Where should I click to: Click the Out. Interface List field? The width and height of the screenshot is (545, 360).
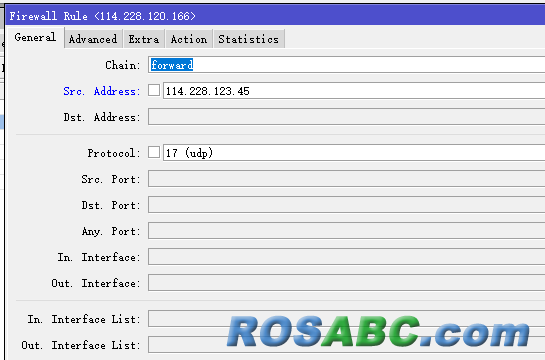tap(347, 345)
